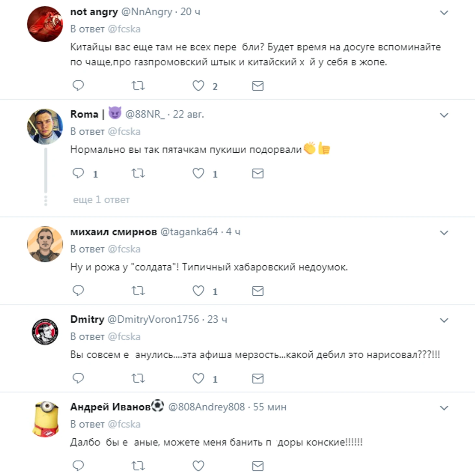The image size is (475, 476).
Task: Expand the menu arrow on Roma's tweet
Action: point(444,115)
